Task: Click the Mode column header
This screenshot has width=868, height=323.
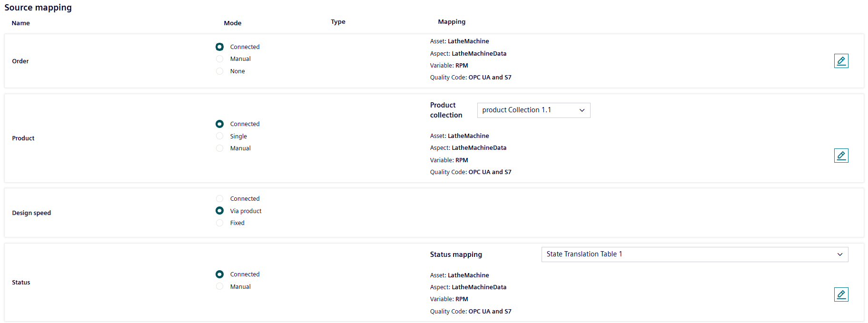Action: point(233,23)
